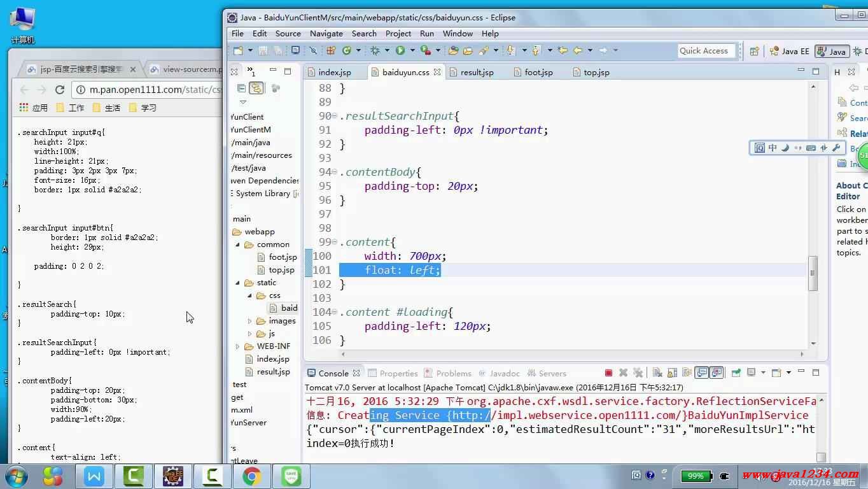The height and width of the screenshot is (489, 868).
Task: Click the Debug bug icon
Action: click(x=375, y=50)
